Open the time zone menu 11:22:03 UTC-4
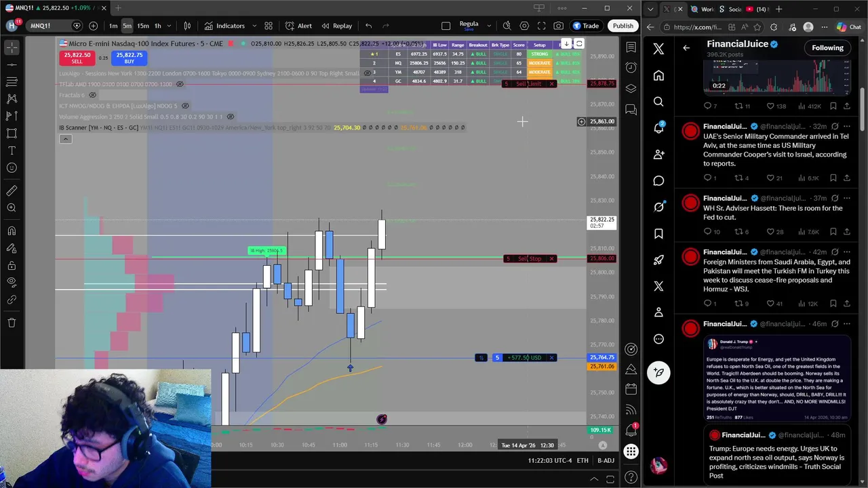This screenshot has width=868, height=488. pyautogui.click(x=550, y=461)
